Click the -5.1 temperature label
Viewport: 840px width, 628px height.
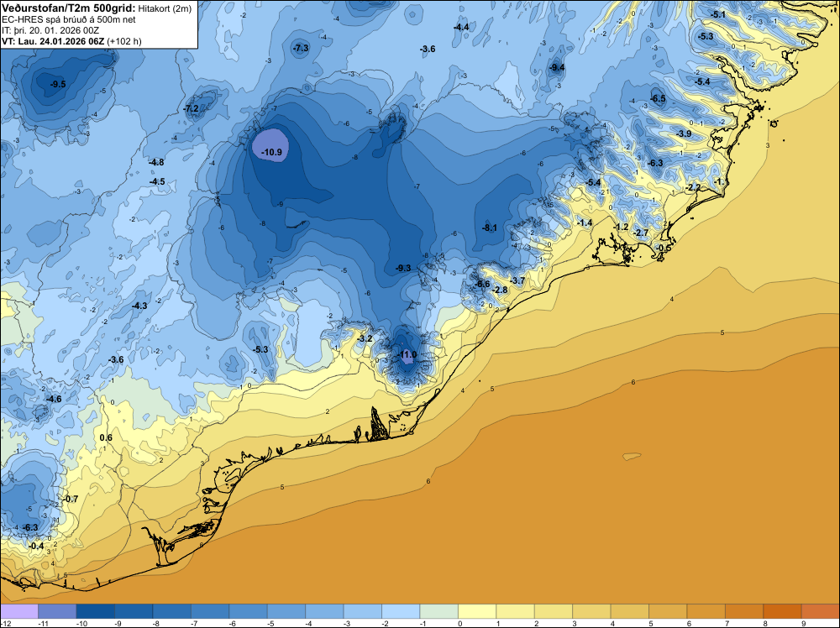tap(717, 14)
